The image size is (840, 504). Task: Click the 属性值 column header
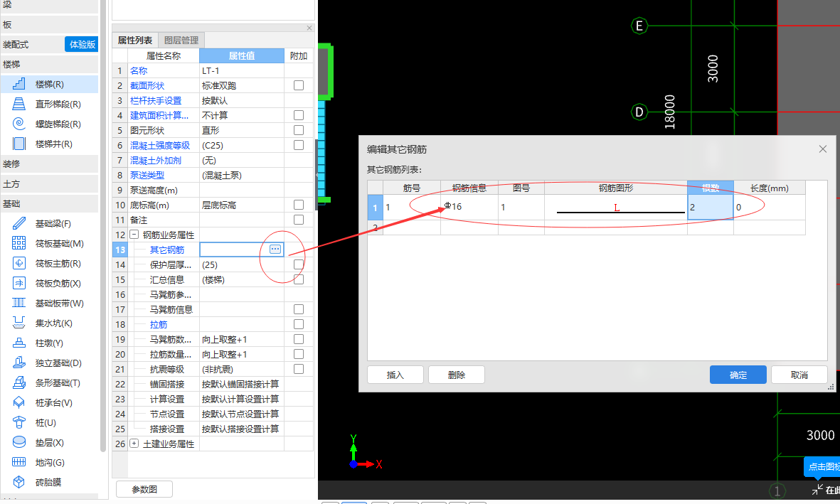pyautogui.click(x=242, y=55)
